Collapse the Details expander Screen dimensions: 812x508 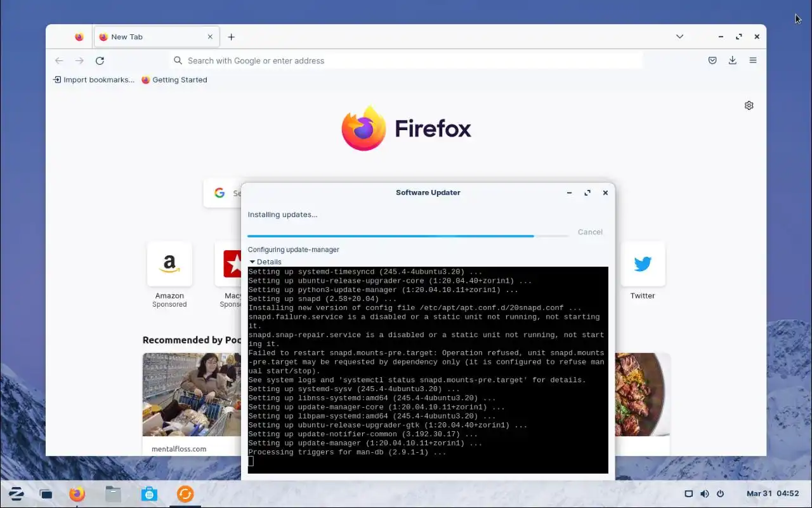coord(265,262)
